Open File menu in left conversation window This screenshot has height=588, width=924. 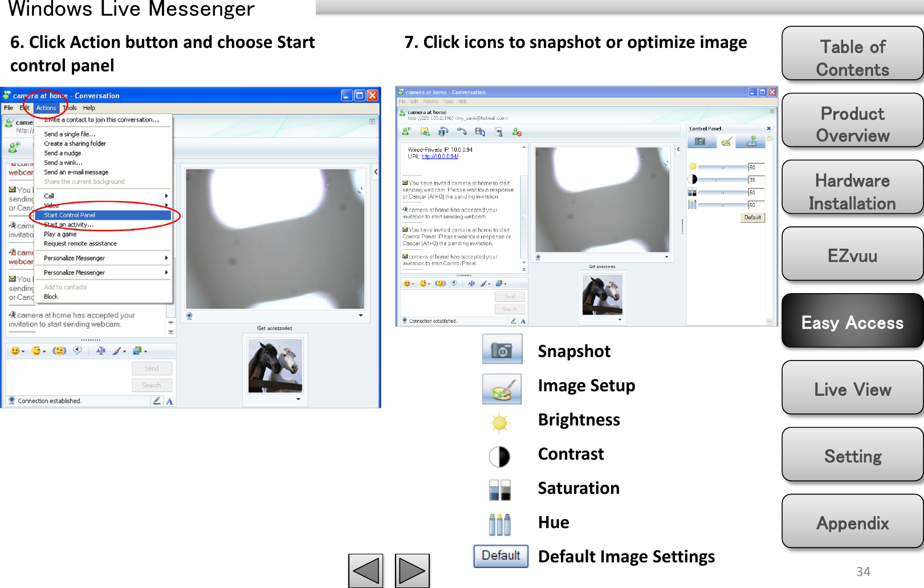tap(9, 108)
